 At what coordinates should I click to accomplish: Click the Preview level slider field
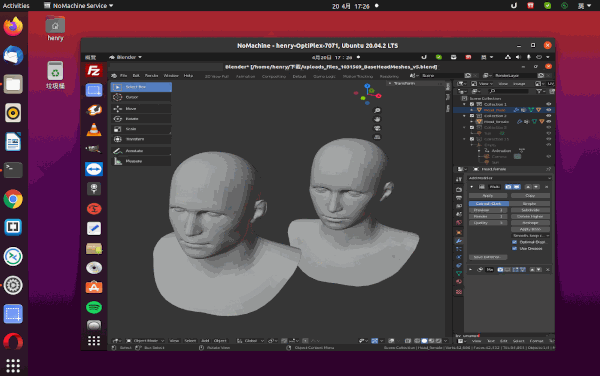(488, 210)
